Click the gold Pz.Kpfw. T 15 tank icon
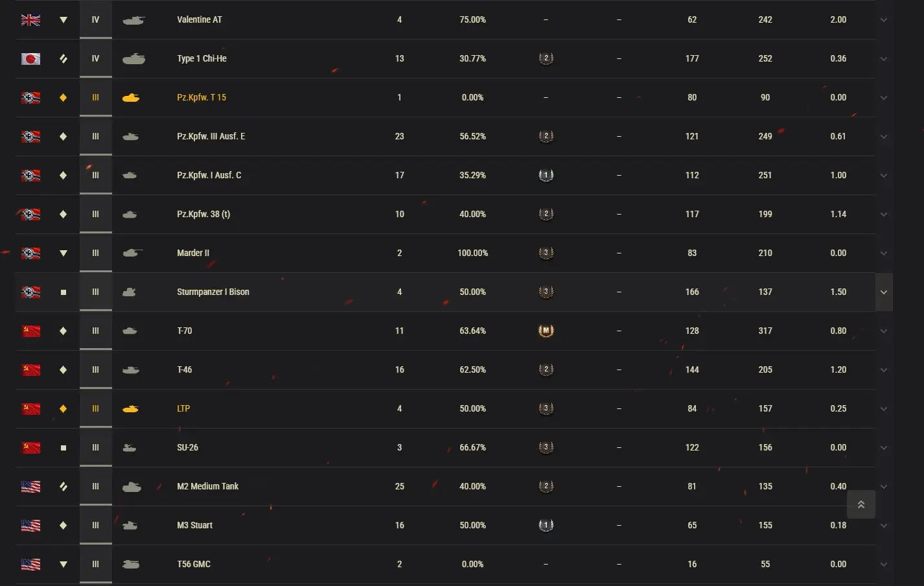The width and height of the screenshot is (924, 586). [131, 98]
